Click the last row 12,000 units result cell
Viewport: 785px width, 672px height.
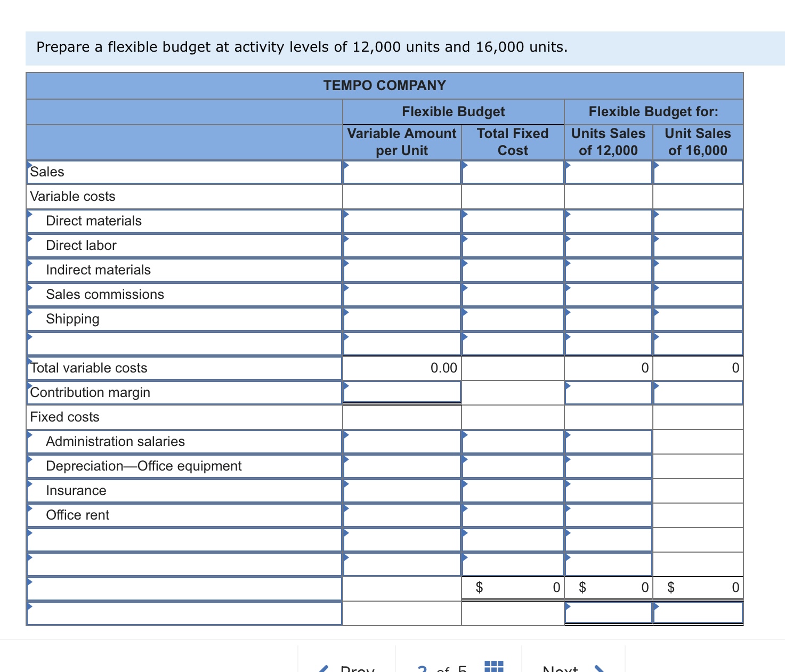[609, 613]
